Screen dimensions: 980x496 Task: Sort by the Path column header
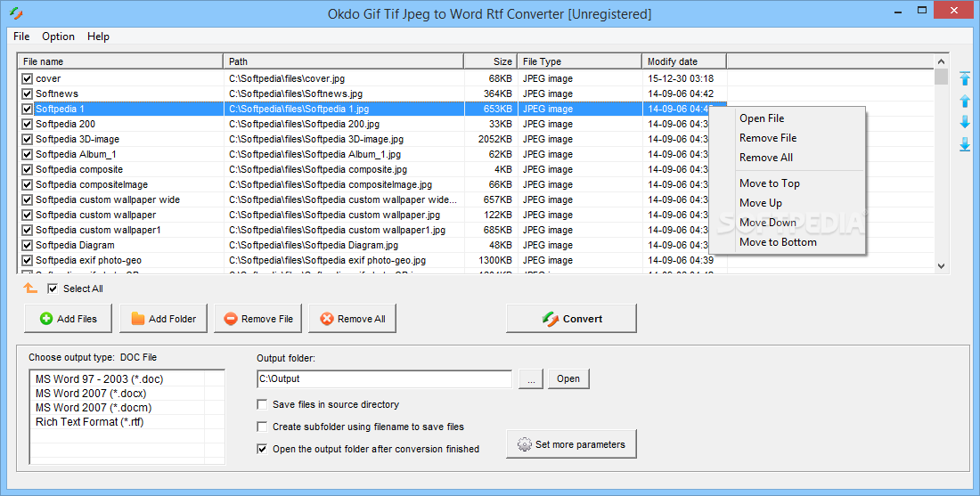click(344, 61)
